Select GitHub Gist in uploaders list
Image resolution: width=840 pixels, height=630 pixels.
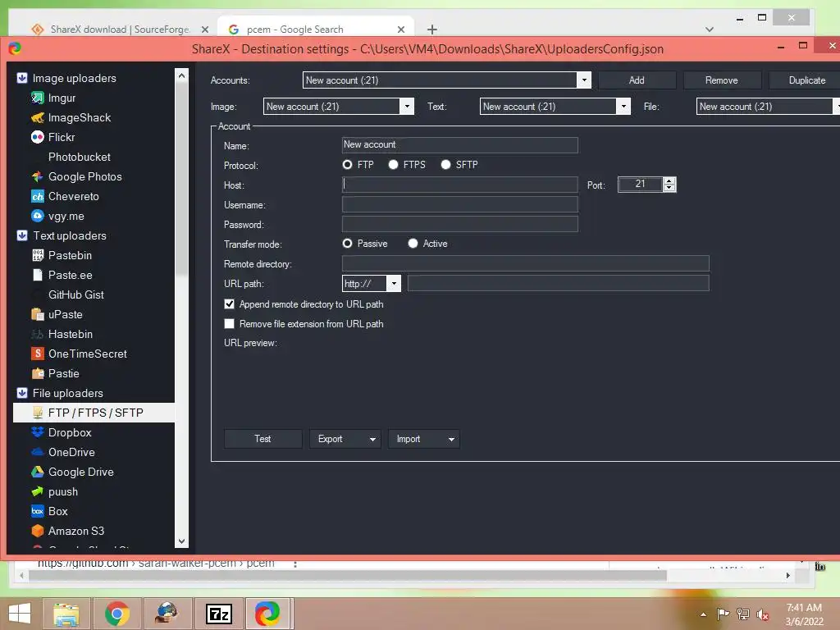pyautogui.click(x=76, y=294)
